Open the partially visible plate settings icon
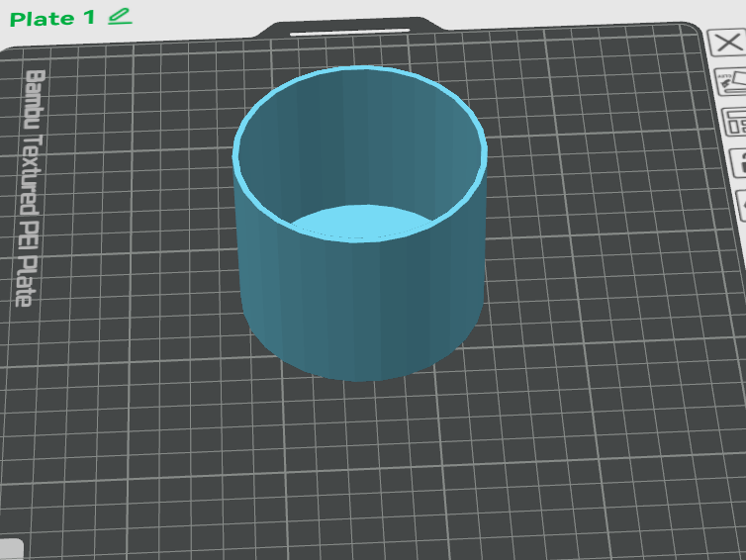 tap(741, 205)
